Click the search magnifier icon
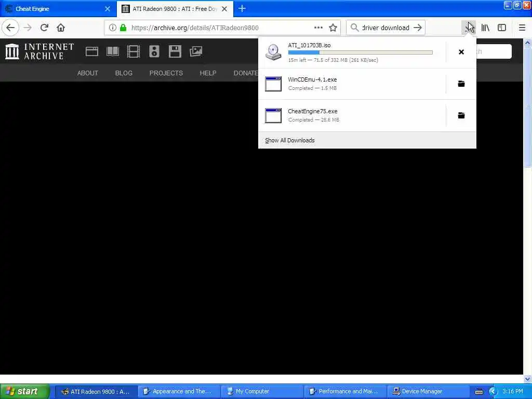The width and height of the screenshot is (532, 399). click(x=354, y=28)
